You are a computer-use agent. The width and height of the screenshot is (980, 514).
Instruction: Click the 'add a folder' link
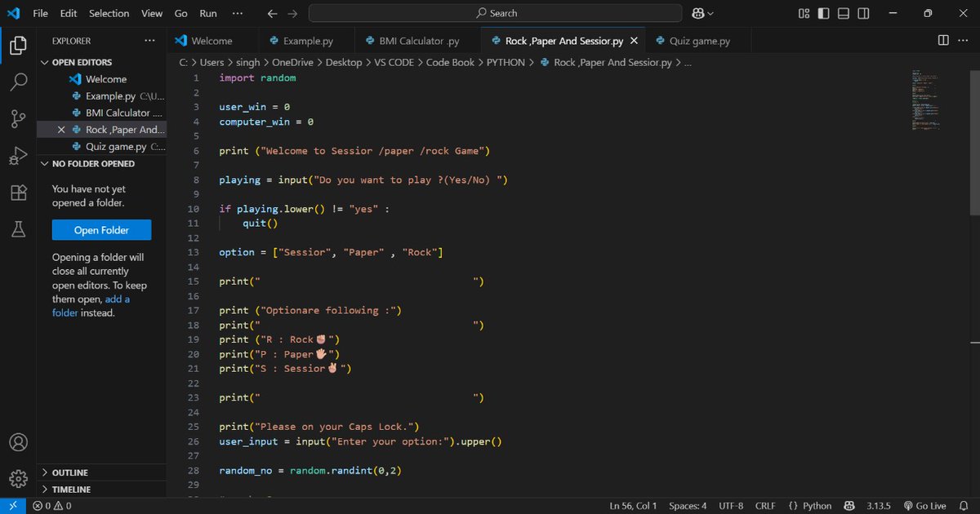(91, 306)
